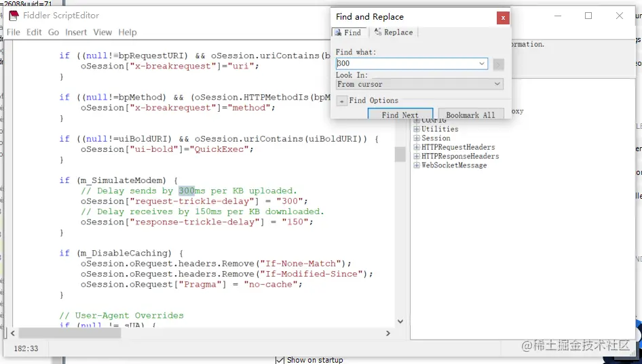Open the Help menu
The image size is (642, 364).
[x=128, y=33]
